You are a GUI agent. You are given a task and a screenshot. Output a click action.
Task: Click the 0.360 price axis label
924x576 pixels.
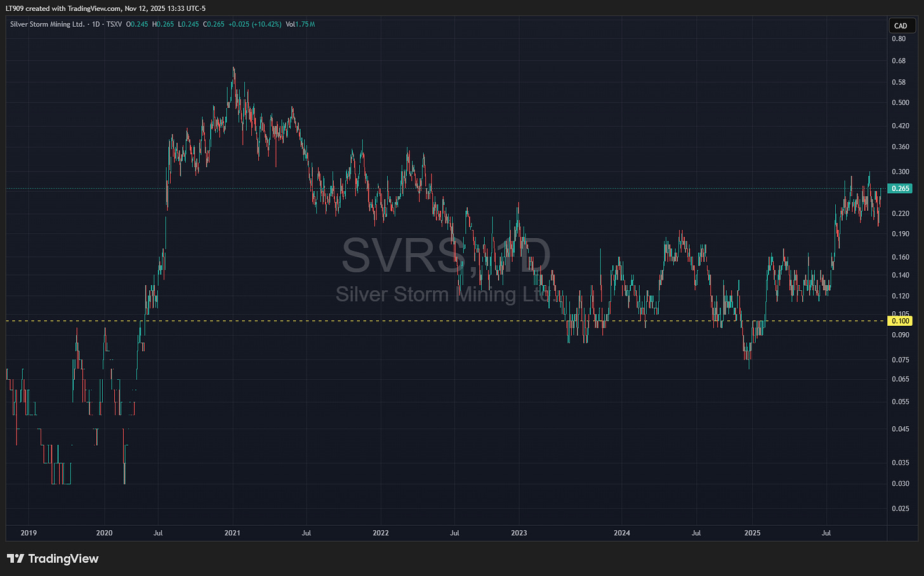(x=901, y=147)
